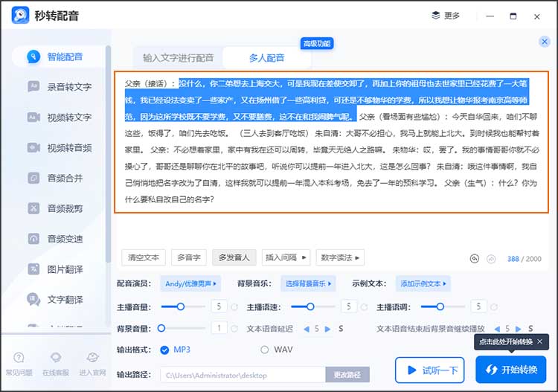The image size is (558, 392).
Task: Click the undo icon beside the character count
Action: [475, 259]
